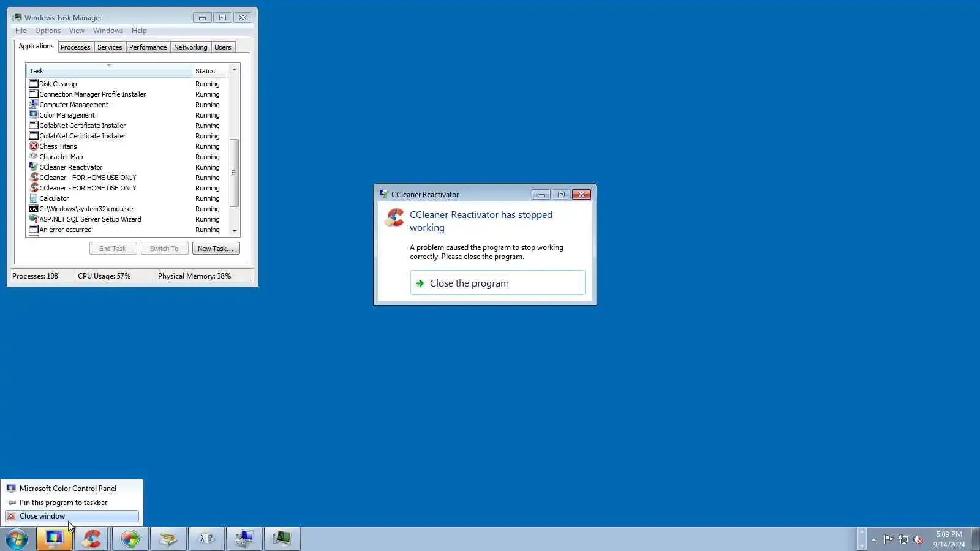Click the New Task... button
This screenshot has height=551, width=980.
pos(216,249)
